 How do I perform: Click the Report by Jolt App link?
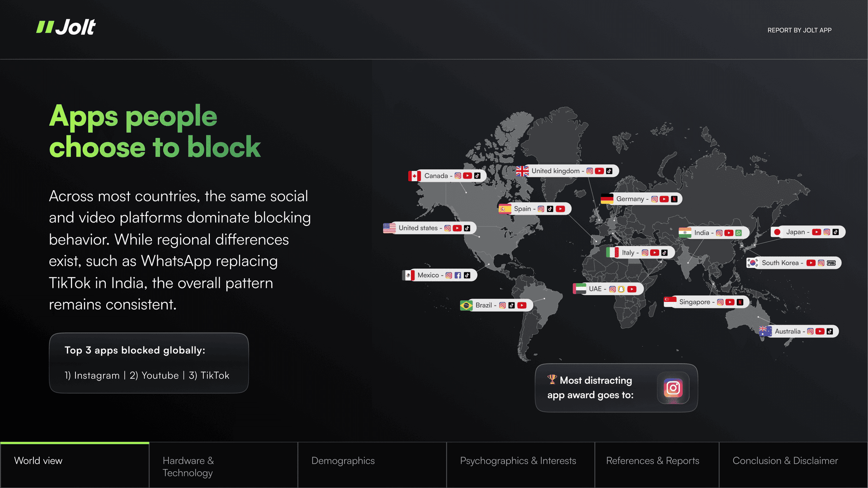click(x=799, y=30)
